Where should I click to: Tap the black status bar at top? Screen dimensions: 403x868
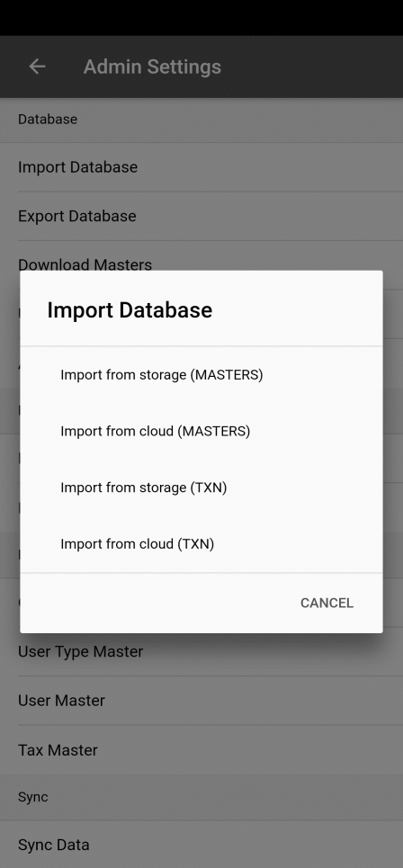click(201, 18)
